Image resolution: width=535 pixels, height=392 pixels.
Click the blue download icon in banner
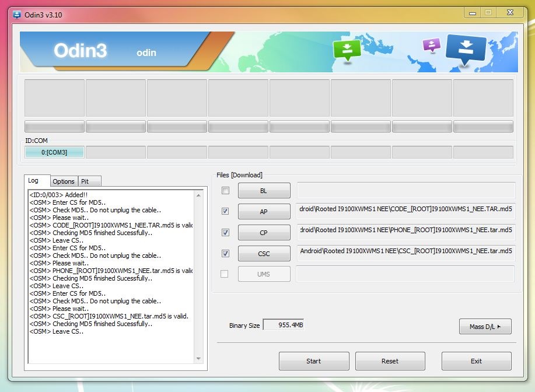pos(466,50)
